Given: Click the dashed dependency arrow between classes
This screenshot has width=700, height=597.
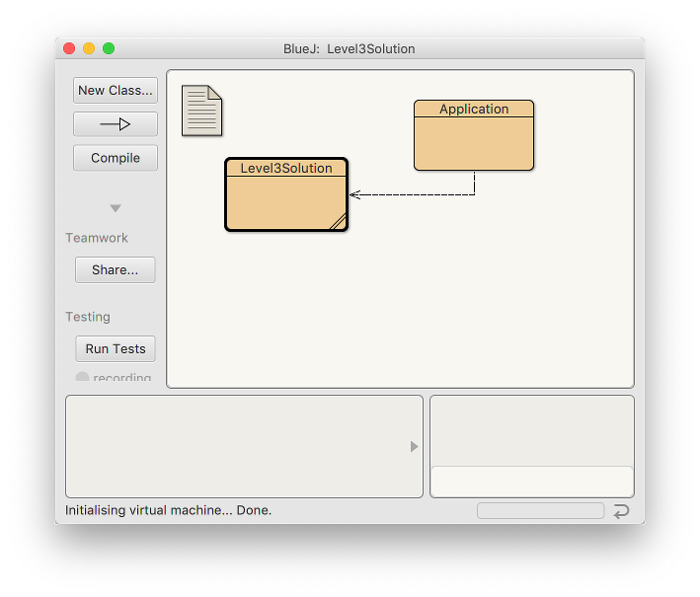Looking at the screenshot, I should (415, 194).
